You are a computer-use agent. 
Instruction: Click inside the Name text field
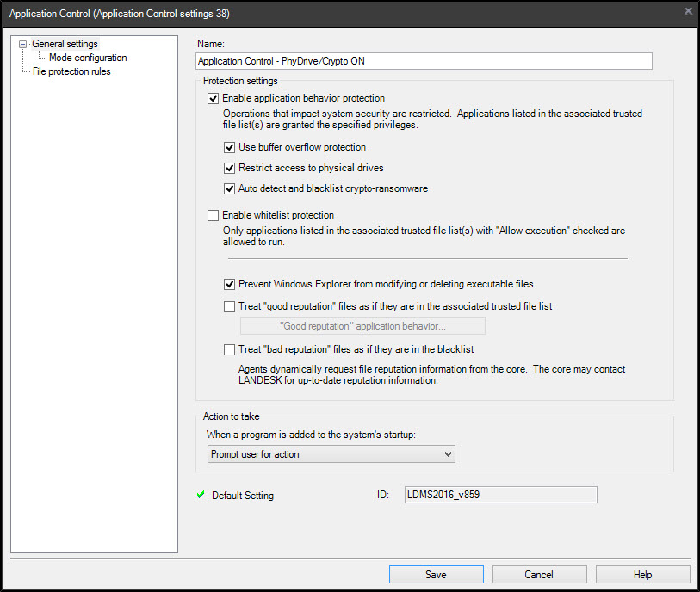coord(424,61)
